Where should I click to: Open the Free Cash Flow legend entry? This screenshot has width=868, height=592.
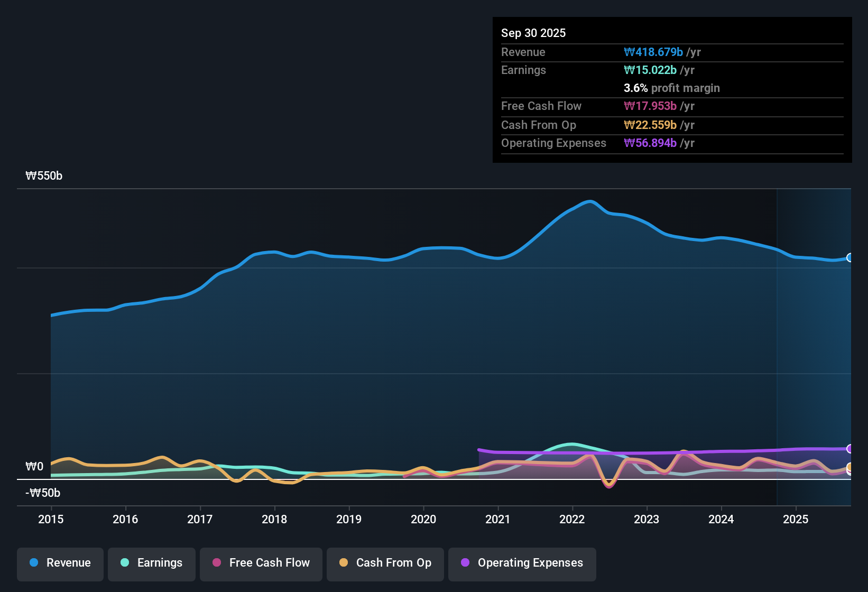[x=261, y=563]
